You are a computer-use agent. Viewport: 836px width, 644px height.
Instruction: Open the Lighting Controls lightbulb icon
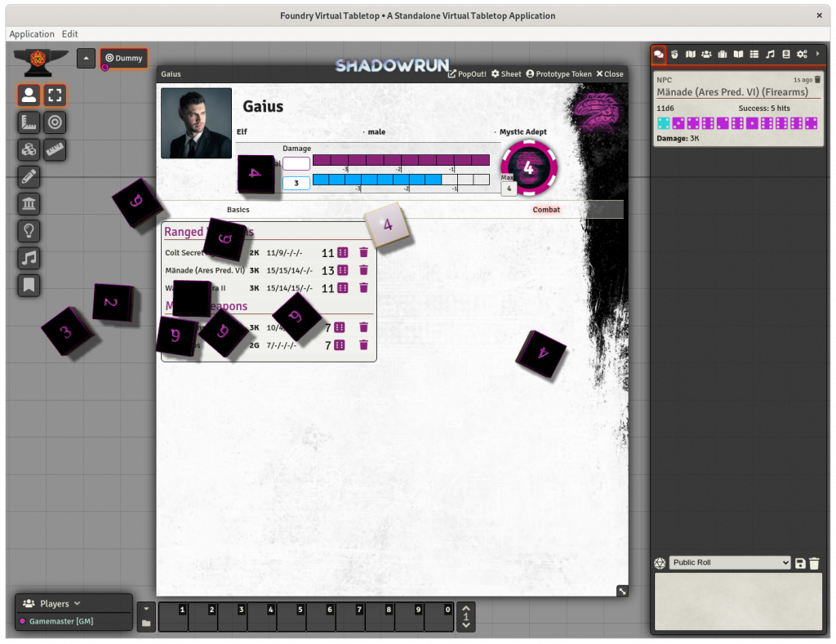[x=29, y=231]
